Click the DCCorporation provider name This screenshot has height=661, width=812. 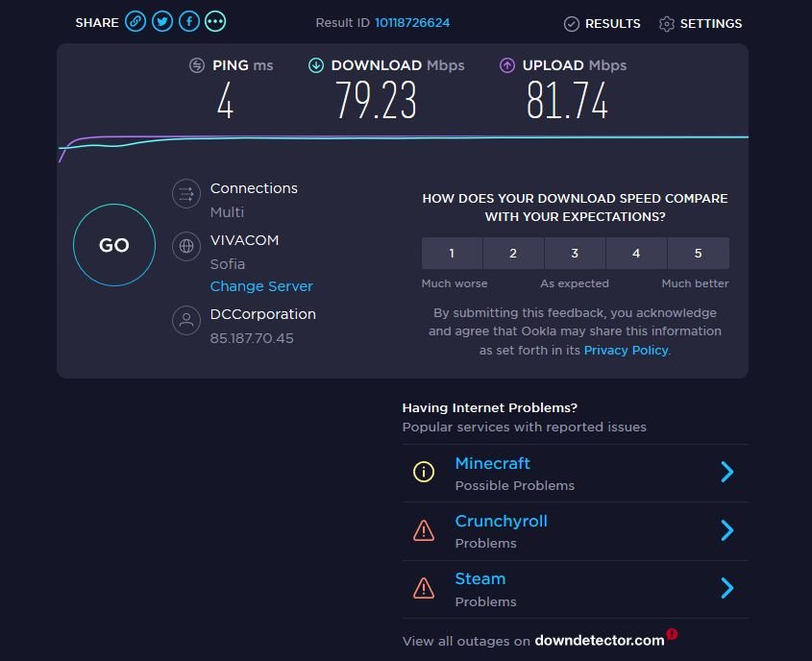(x=263, y=314)
